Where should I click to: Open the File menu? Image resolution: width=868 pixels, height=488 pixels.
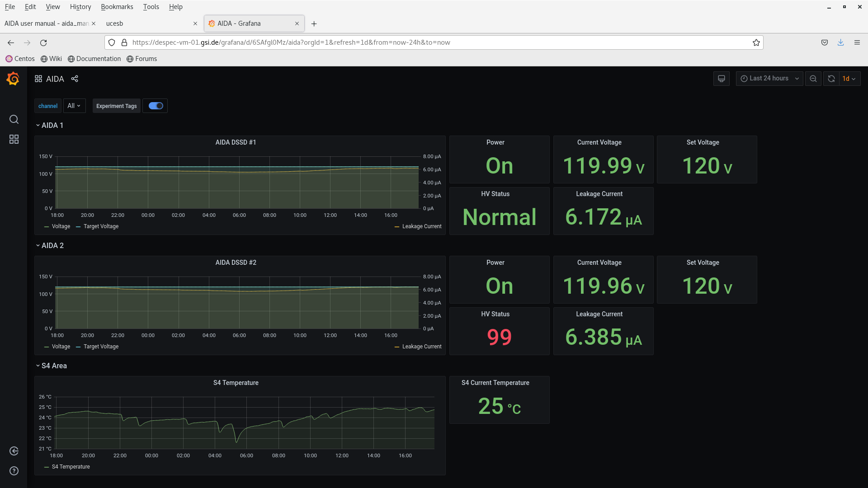tap(10, 7)
